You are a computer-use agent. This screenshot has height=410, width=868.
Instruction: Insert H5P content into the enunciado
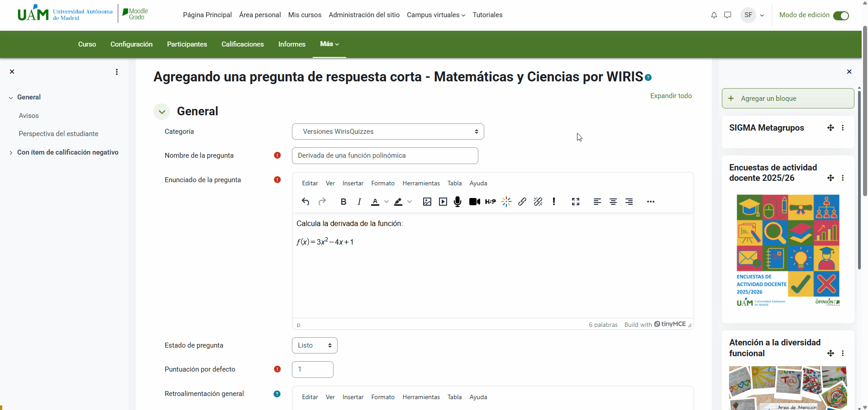click(491, 202)
